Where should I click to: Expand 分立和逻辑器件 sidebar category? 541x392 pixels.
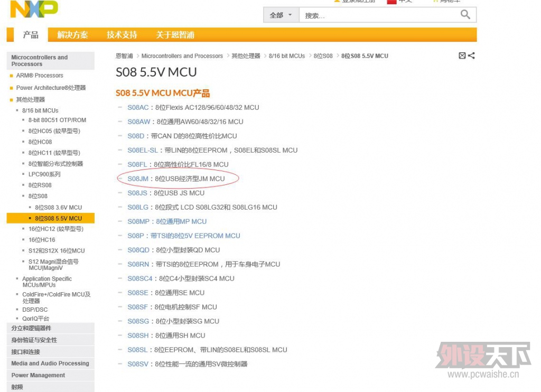(x=50, y=328)
